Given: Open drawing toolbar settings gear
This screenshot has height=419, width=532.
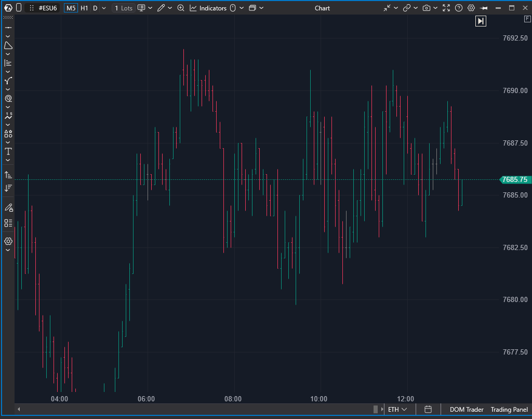Looking at the screenshot, I should pos(8,241).
